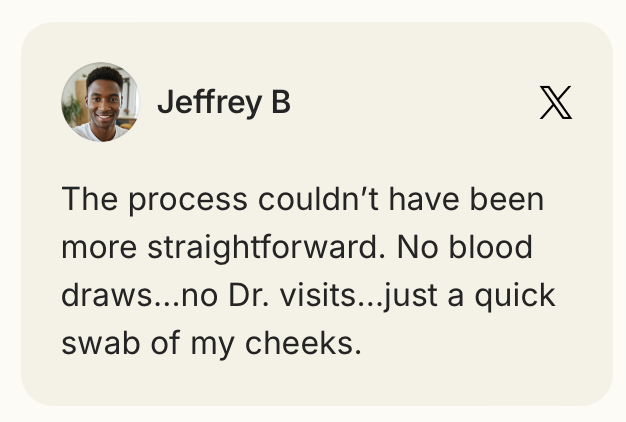Open Jeffrey B's profile photo
This screenshot has height=422, width=626.
point(100,103)
